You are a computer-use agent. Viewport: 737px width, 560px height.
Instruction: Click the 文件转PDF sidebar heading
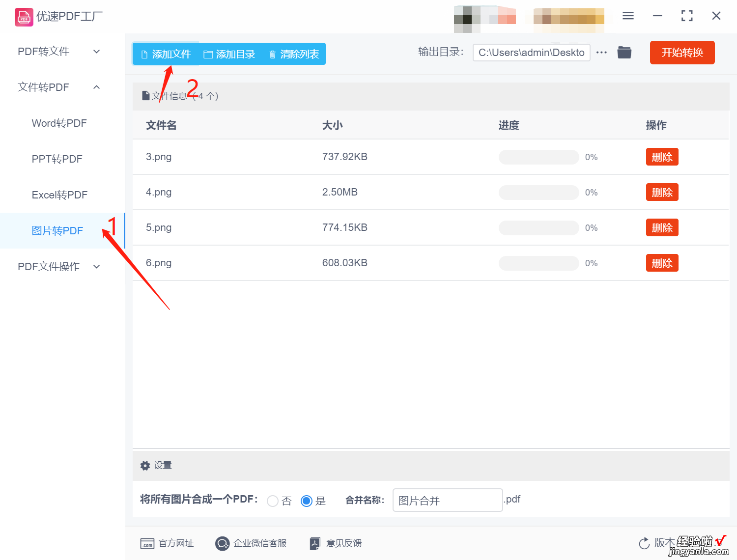(x=44, y=87)
